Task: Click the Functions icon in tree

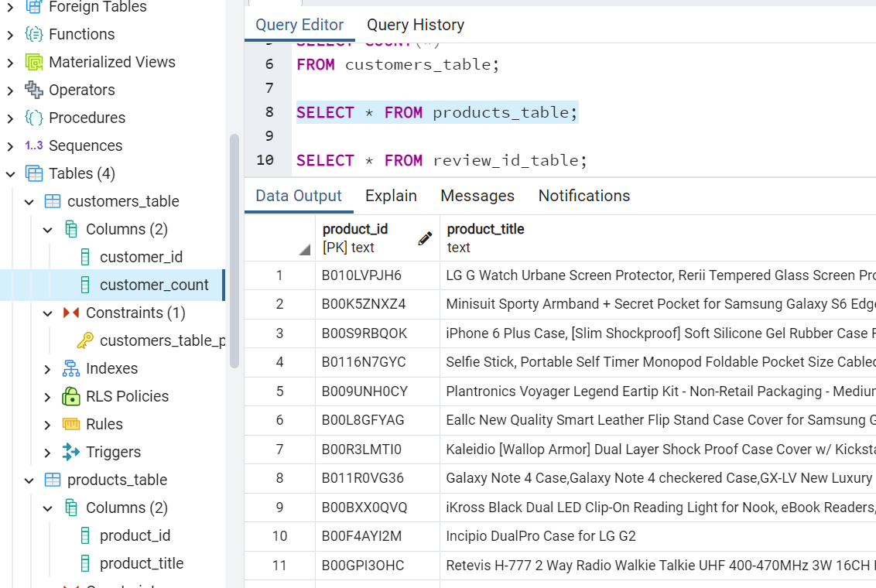Action: (34, 34)
